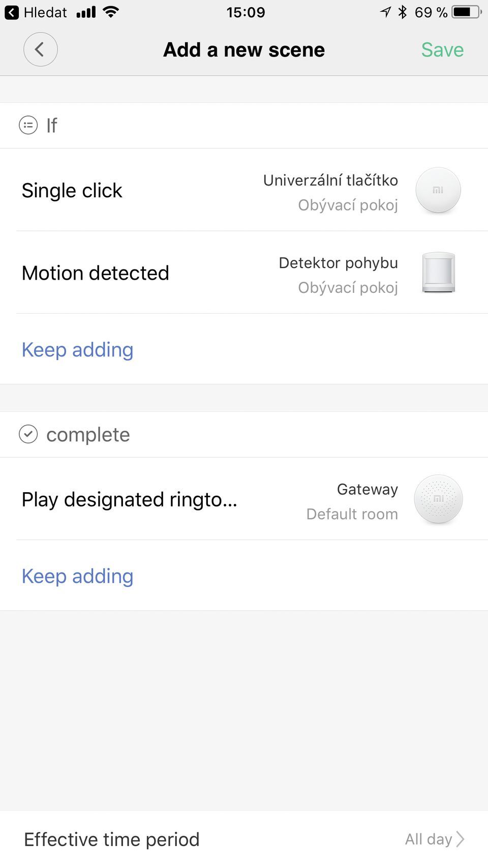The width and height of the screenshot is (488, 868).
Task: Change the All day time setting
Action: [429, 839]
